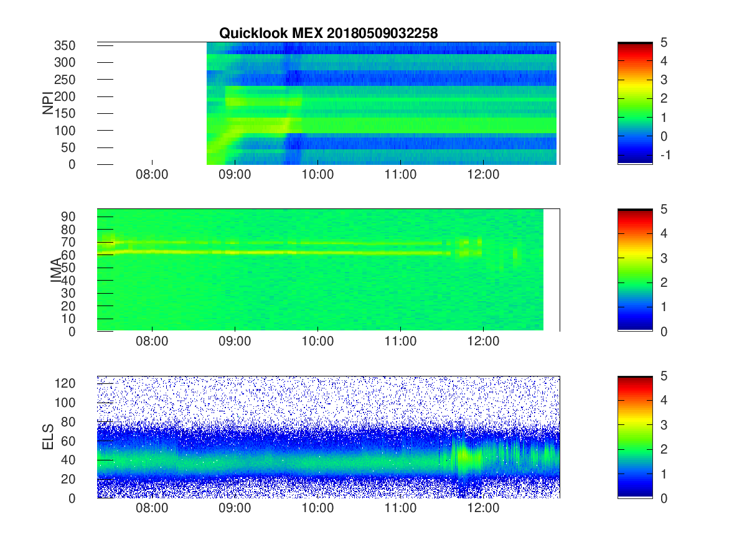Click the 5 label on IMA color bar
This screenshot has height=560, width=747.
point(664,209)
